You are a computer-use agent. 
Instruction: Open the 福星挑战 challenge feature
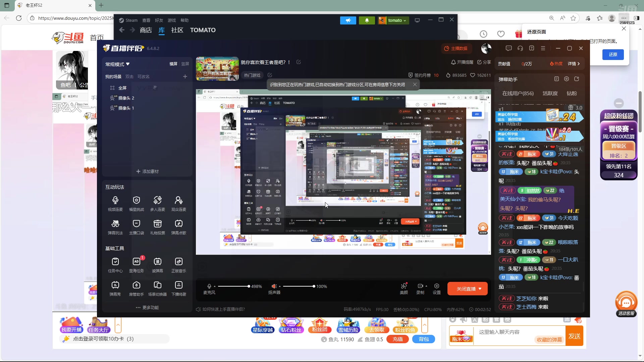tap(136, 203)
